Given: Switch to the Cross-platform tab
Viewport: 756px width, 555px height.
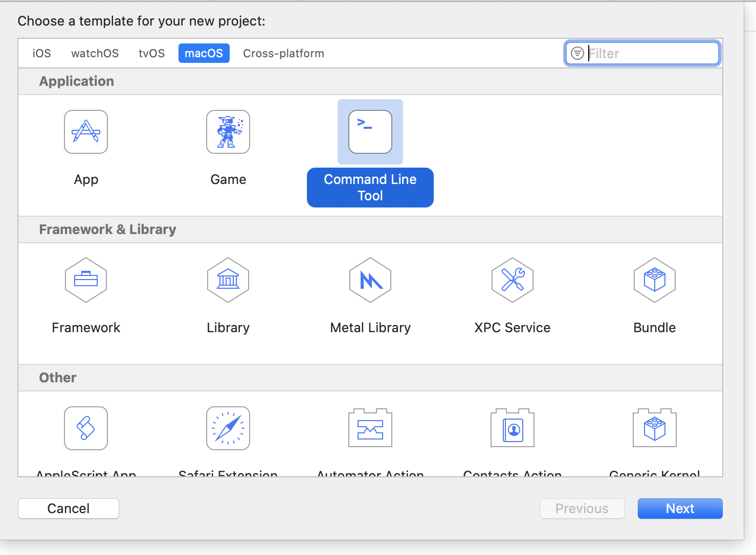Looking at the screenshot, I should tap(283, 53).
